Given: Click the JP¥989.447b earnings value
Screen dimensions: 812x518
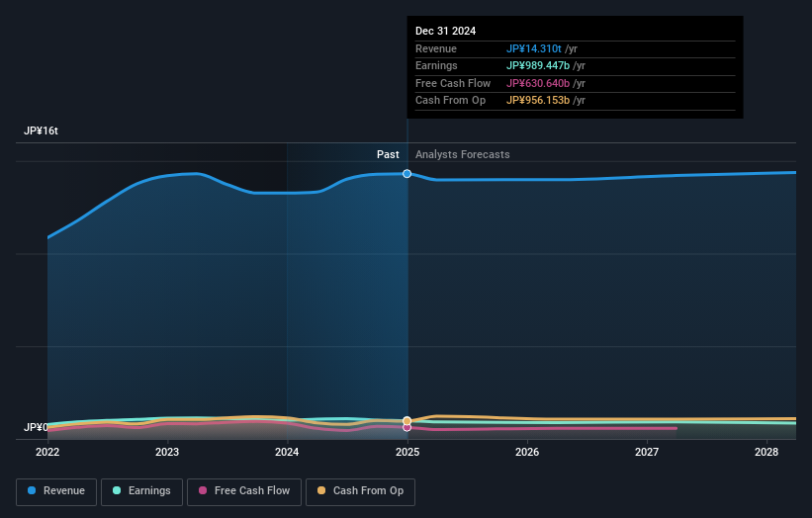Looking at the screenshot, I should click(x=537, y=65).
